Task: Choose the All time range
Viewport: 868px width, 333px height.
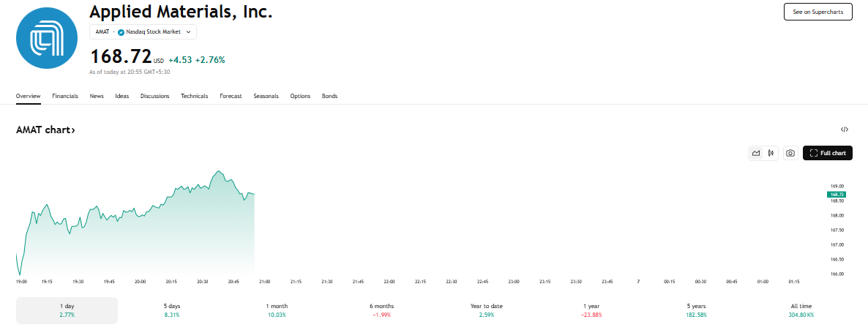Action: (x=801, y=310)
